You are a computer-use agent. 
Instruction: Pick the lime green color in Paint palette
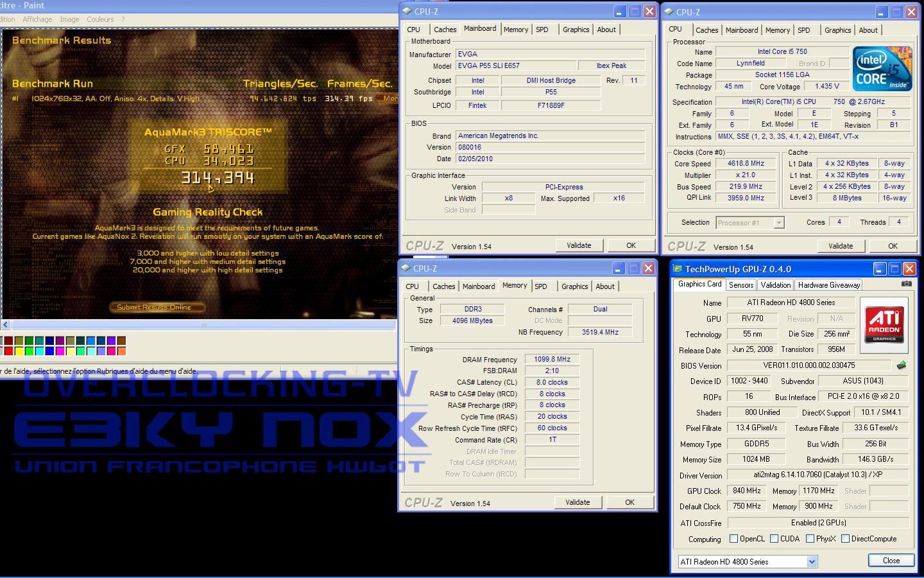coord(30,351)
